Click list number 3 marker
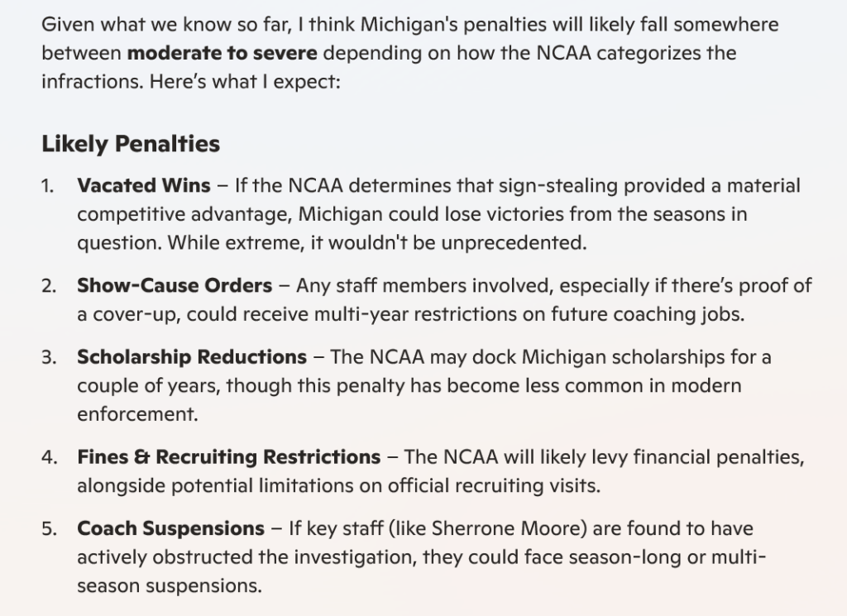This screenshot has height=616, width=847. [x=49, y=357]
